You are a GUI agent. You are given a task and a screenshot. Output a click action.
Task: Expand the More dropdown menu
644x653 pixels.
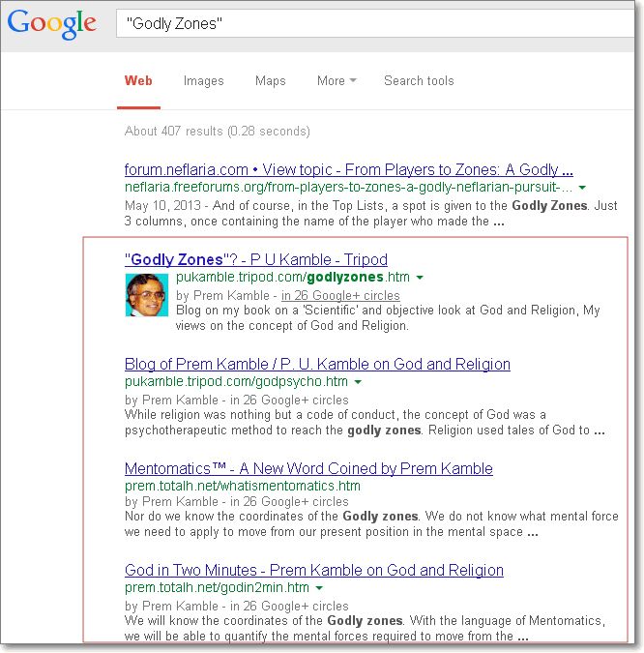coord(336,81)
